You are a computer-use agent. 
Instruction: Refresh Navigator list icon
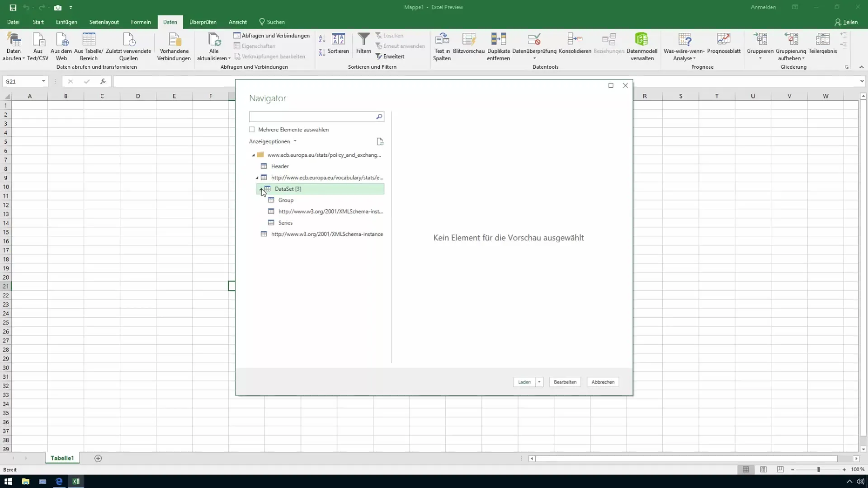380,141
